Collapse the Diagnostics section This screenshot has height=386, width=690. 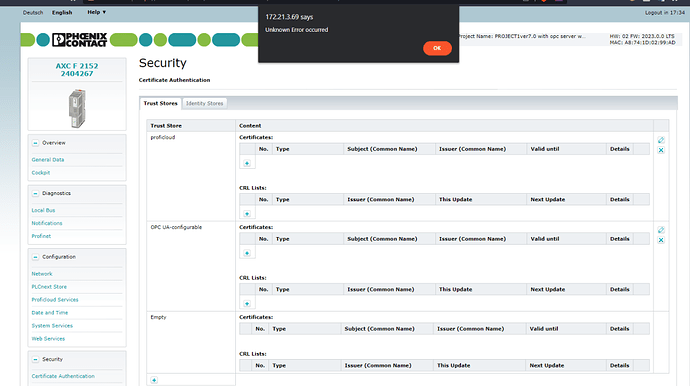[35, 194]
